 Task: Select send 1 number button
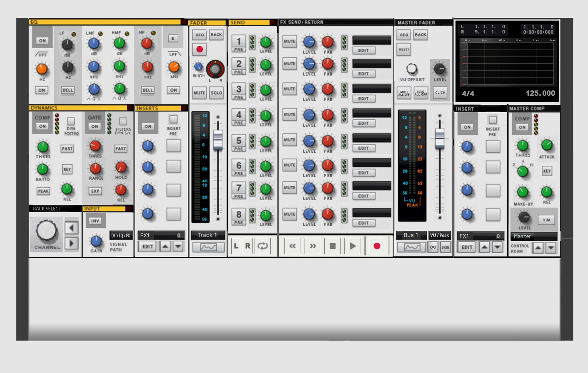tap(239, 41)
